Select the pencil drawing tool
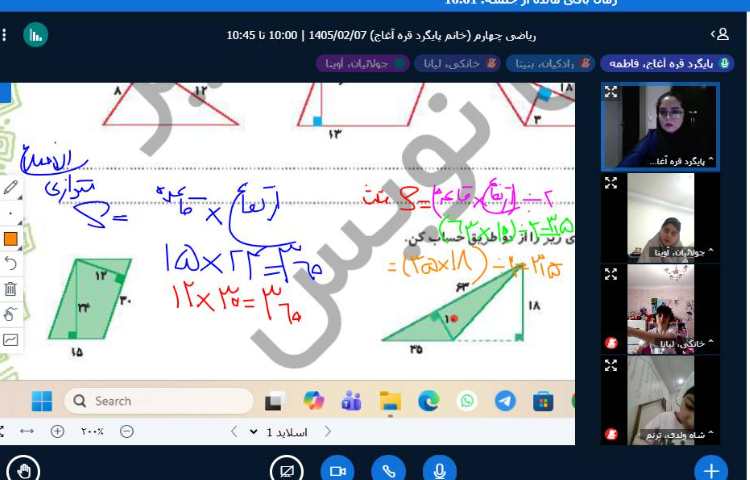The width and height of the screenshot is (750, 480). click(11, 187)
